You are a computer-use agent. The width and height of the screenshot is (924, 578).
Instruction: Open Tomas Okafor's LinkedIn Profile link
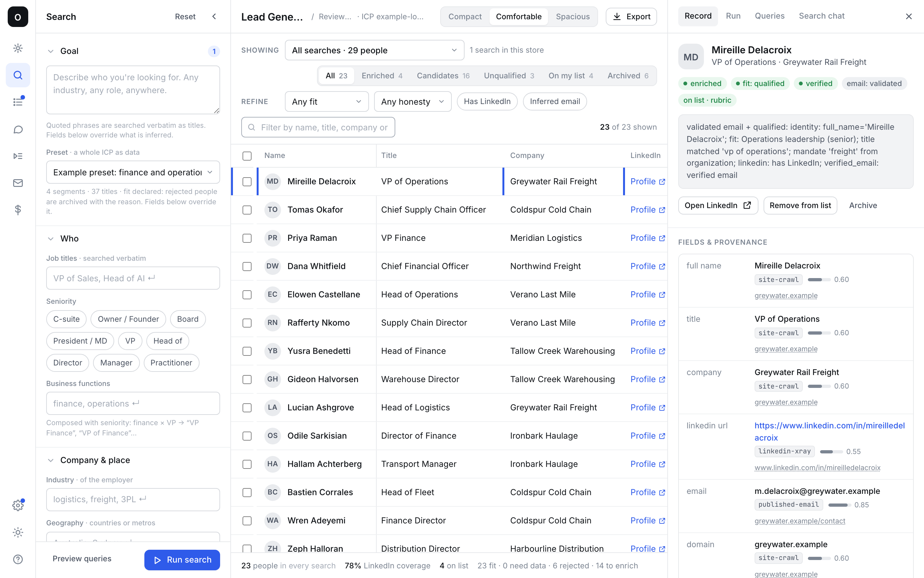[647, 209]
